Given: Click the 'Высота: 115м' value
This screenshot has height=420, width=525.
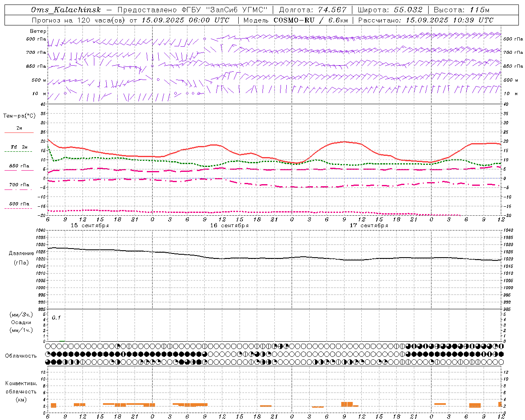Looking at the screenshot, I should click(x=461, y=10).
